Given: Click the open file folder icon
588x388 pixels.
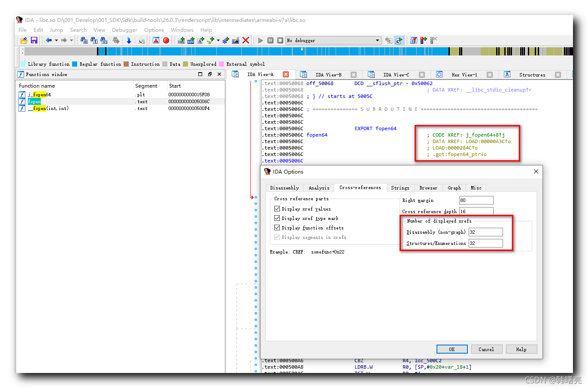Looking at the screenshot, I should (24, 40).
